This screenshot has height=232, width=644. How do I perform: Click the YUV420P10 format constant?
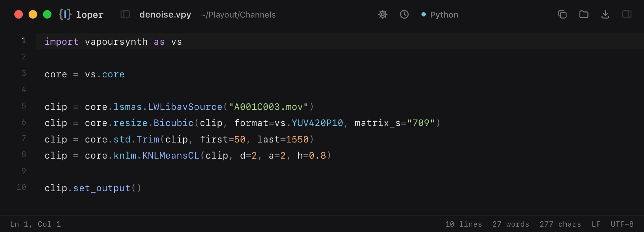pyautogui.click(x=317, y=123)
